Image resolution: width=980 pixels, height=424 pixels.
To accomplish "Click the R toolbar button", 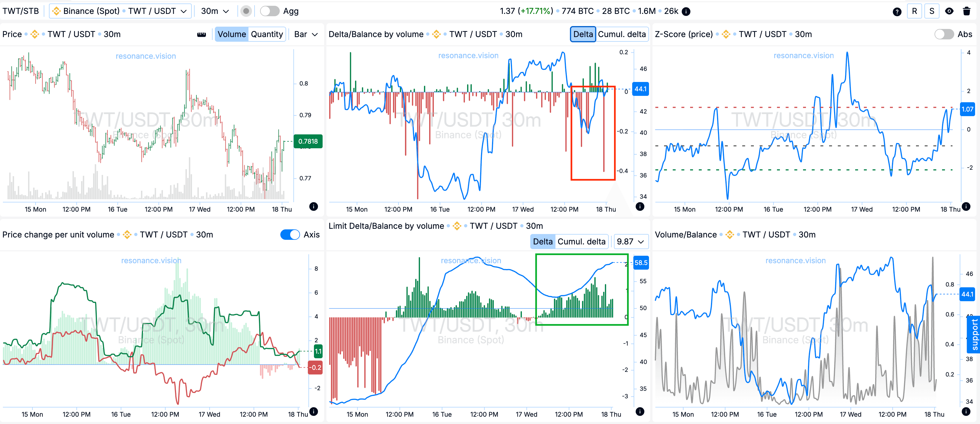I will point(914,11).
